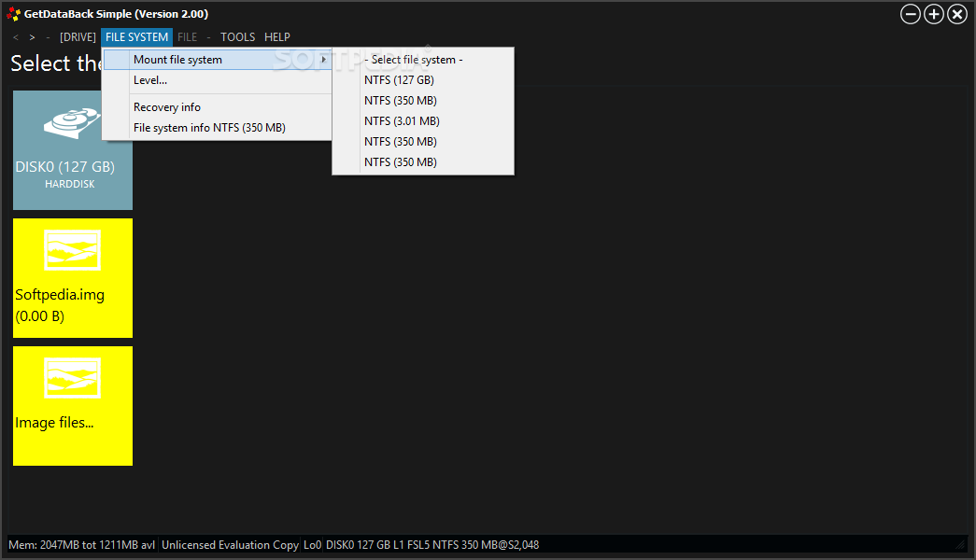Screen dimensions: 976x560
Task: Go forward with the > arrow
Action: tap(33, 37)
